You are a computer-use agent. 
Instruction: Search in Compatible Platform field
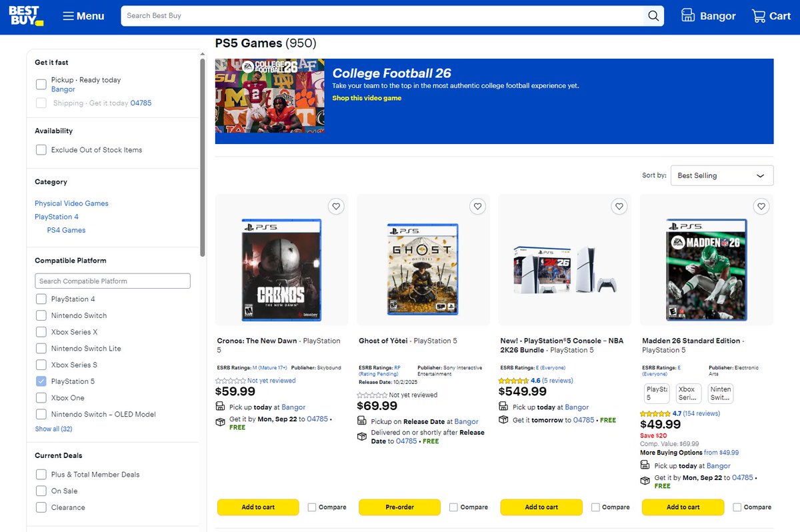pyautogui.click(x=113, y=281)
